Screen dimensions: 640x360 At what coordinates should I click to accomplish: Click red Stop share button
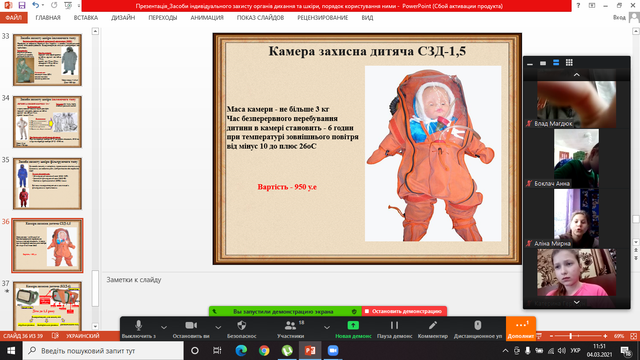(x=404, y=311)
